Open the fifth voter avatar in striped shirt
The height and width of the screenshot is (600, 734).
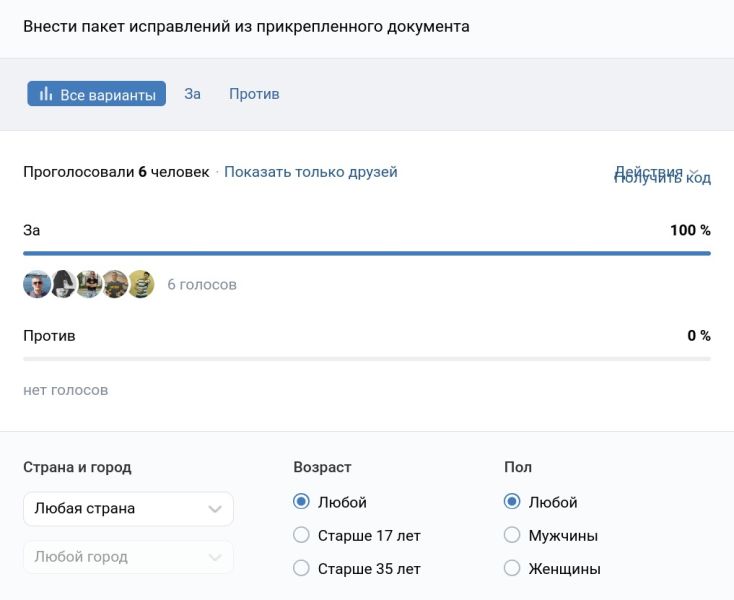[141, 284]
